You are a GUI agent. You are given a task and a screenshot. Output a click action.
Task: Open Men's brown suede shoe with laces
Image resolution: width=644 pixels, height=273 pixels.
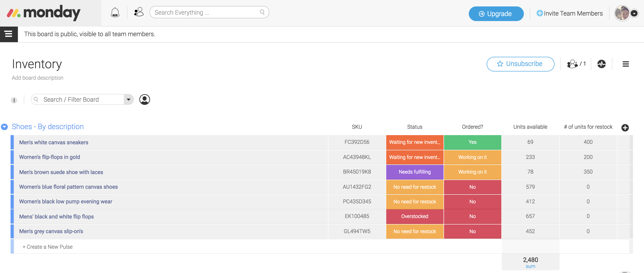pos(61,172)
